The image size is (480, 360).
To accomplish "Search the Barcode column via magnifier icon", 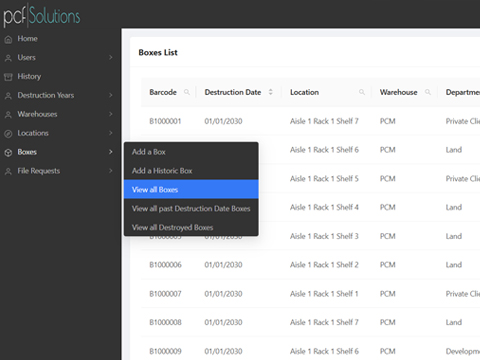I will [x=187, y=92].
